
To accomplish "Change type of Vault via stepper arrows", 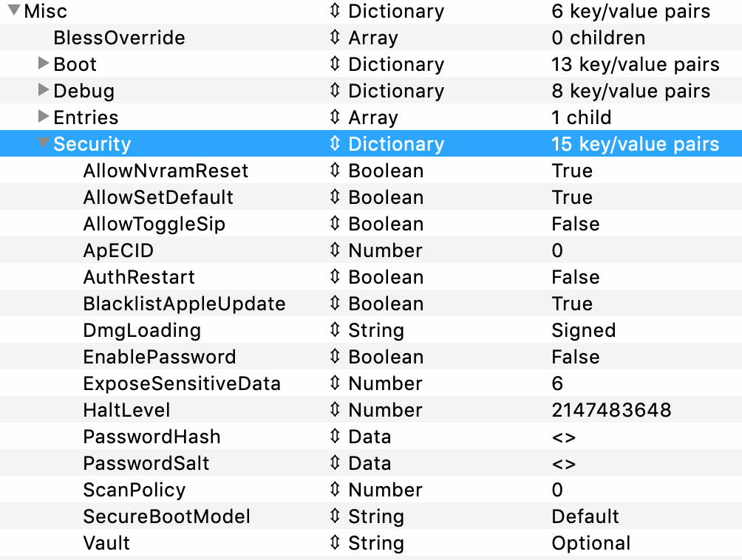I will pos(335,543).
